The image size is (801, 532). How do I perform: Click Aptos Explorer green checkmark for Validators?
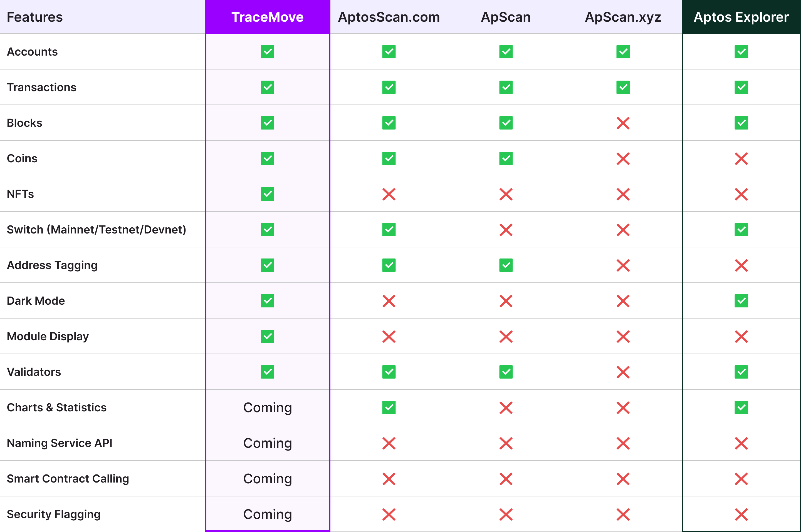point(741,372)
